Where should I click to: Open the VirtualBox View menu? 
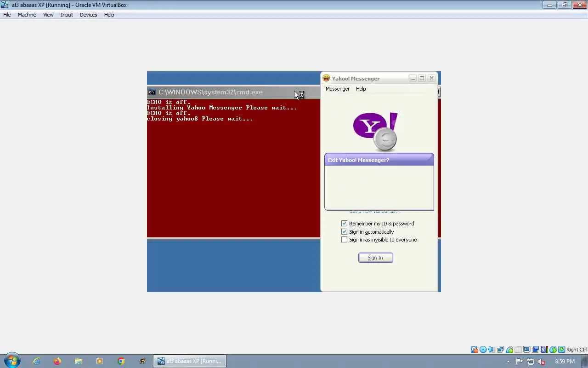[x=48, y=15]
